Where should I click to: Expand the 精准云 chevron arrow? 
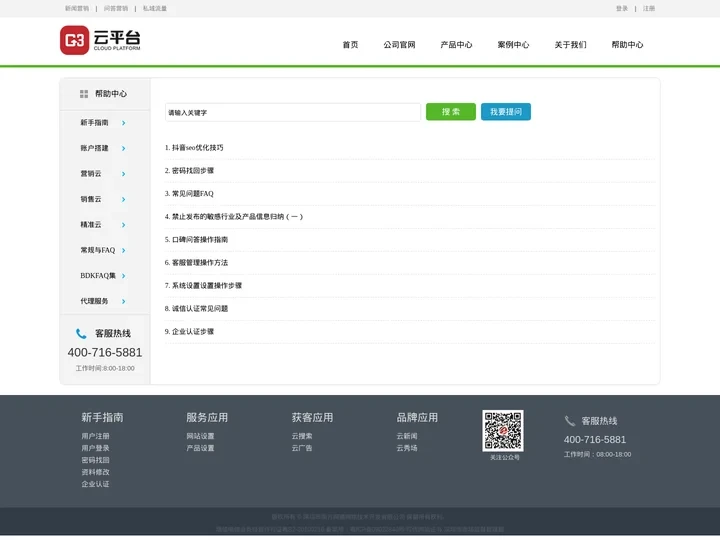tap(124, 225)
